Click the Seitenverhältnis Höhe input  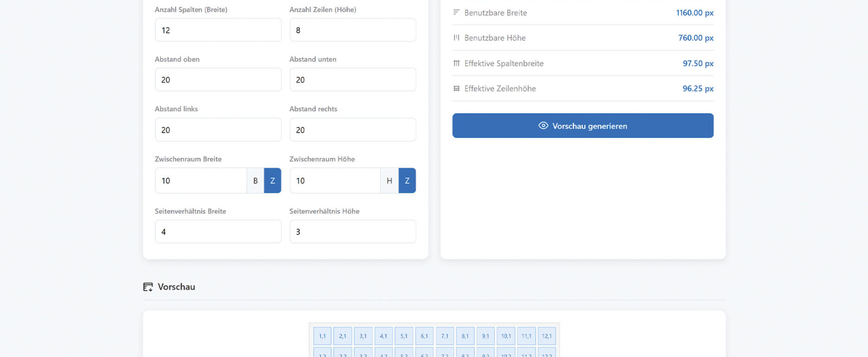tap(352, 232)
